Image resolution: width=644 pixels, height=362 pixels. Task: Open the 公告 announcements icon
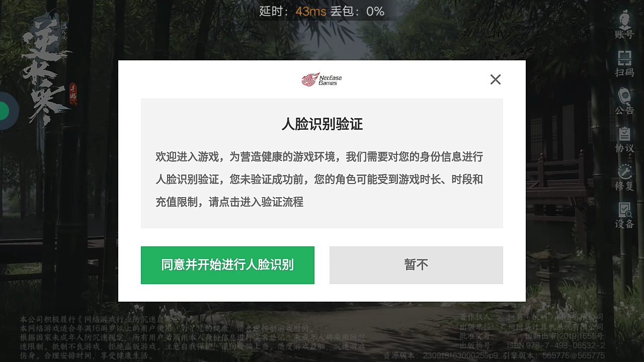624,101
